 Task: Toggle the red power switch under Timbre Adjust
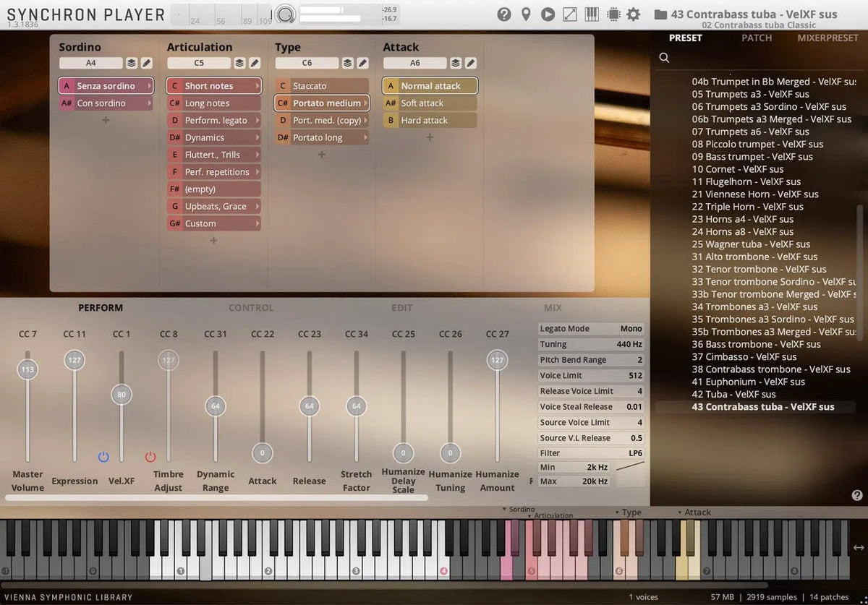(x=150, y=456)
